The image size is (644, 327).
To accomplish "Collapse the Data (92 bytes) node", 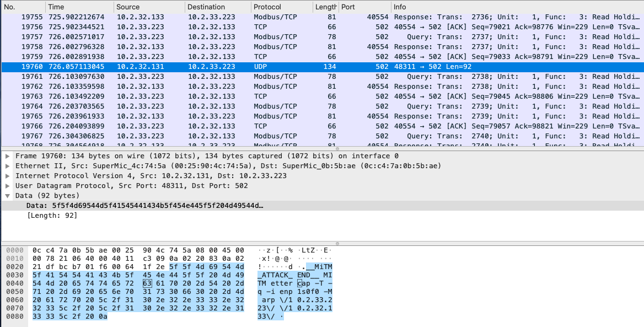I will tap(7, 196).
